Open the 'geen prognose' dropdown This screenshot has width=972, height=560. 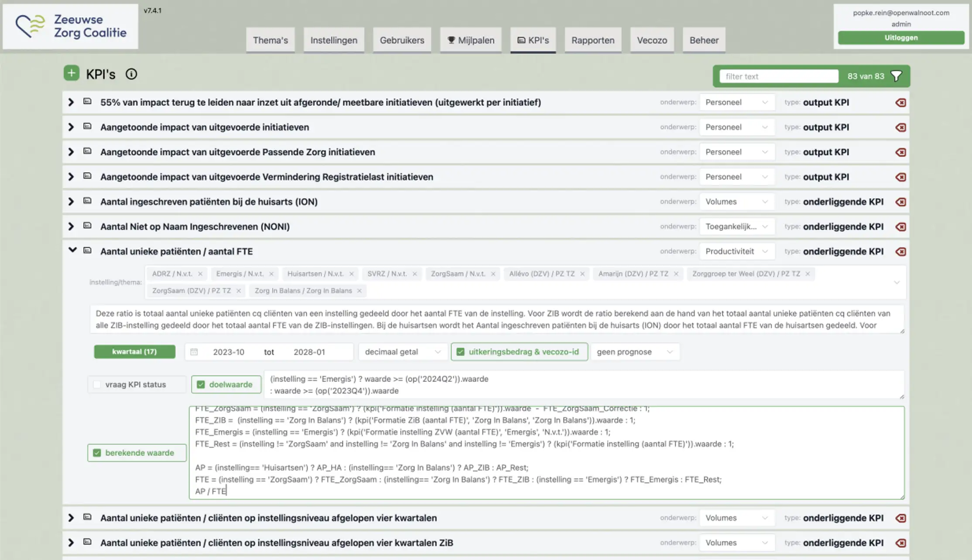point(634,352)
